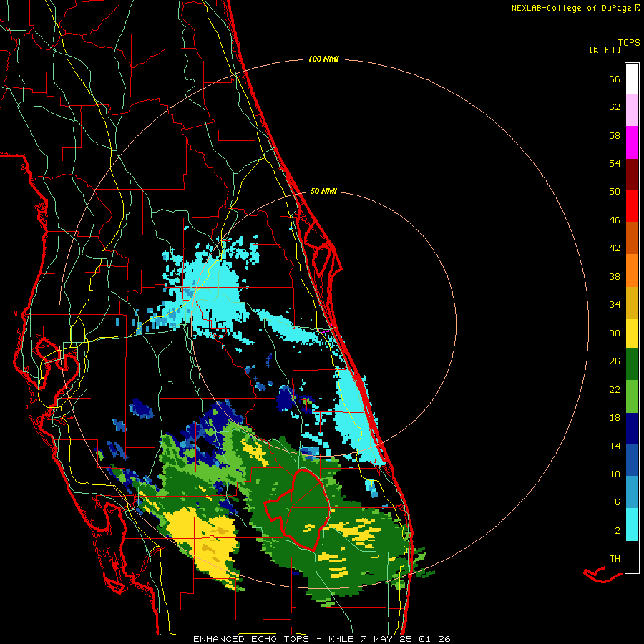Viewport: 644px width, 644px height.
Task: Click the legend value 34
Action: click(615, 305)
